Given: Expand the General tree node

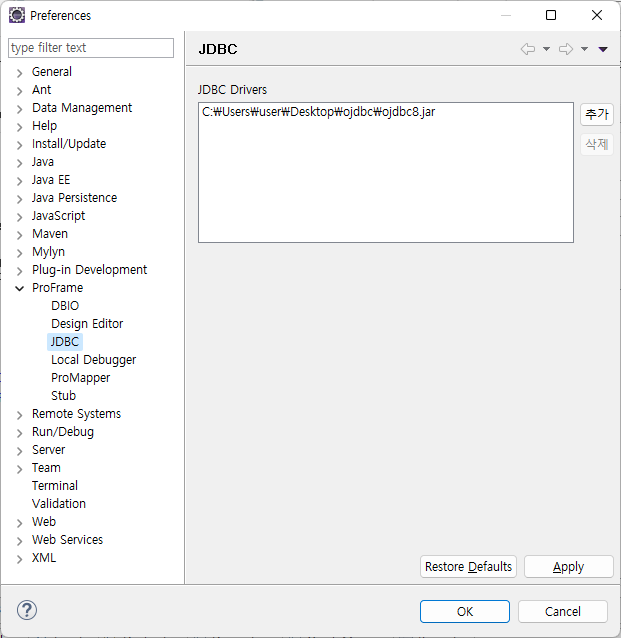Looking at the screenshot, I should tap(19, 73).
